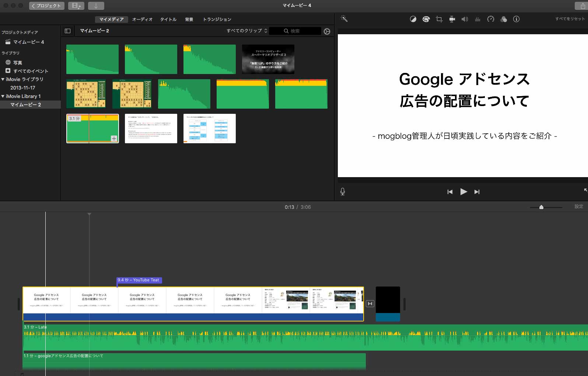Collapse the iMovie Library 1 triangle

[x=3, y=96]
